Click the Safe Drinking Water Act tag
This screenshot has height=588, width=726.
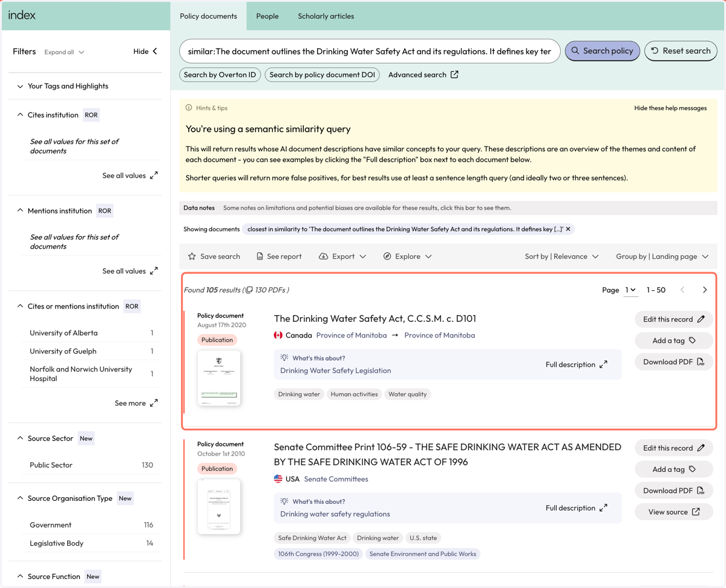pos(312,538)
